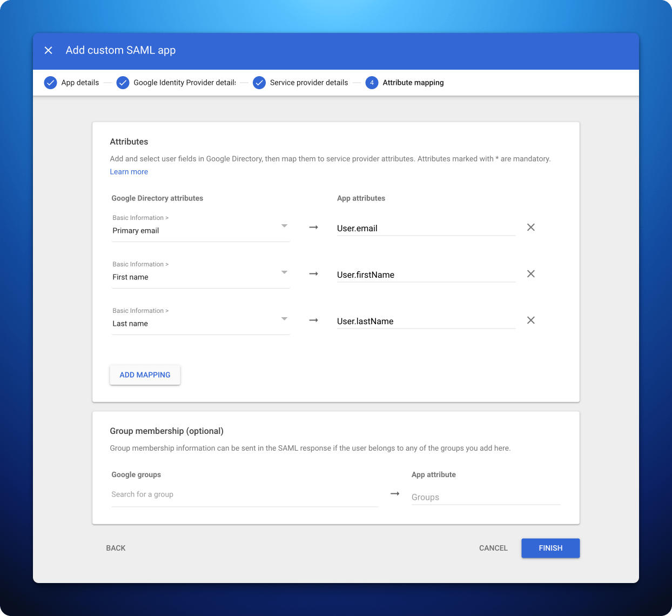Click the BACK button
The image size is (672, 616).
click(115, 548)
